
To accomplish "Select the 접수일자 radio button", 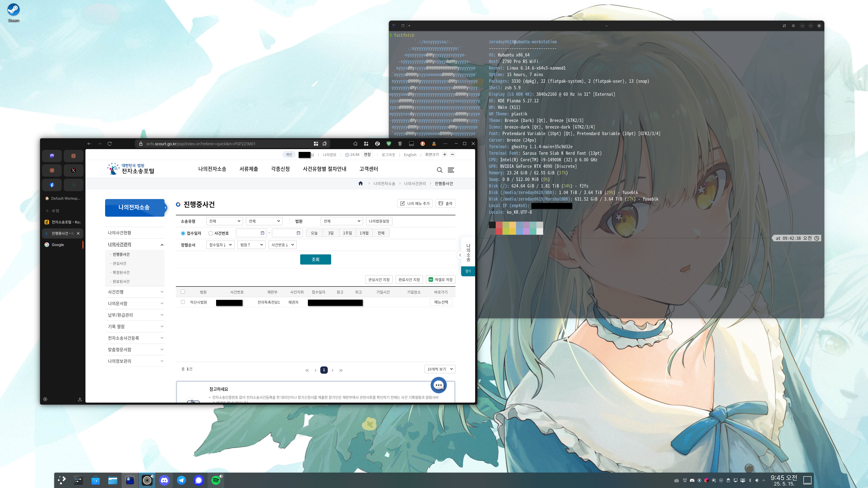I will [183, 233].
